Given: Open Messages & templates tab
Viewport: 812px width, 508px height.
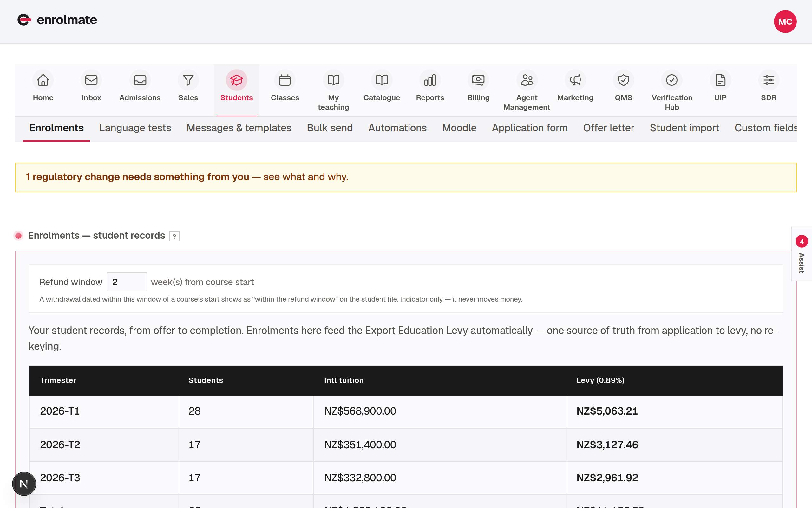Looking at the screenshot, I should (239, 128).
